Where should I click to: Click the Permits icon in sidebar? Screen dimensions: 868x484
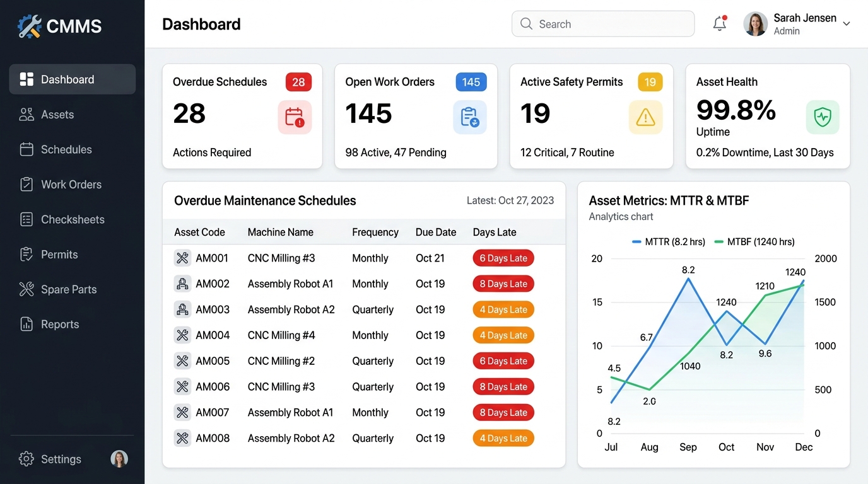[x=26, y=255]
